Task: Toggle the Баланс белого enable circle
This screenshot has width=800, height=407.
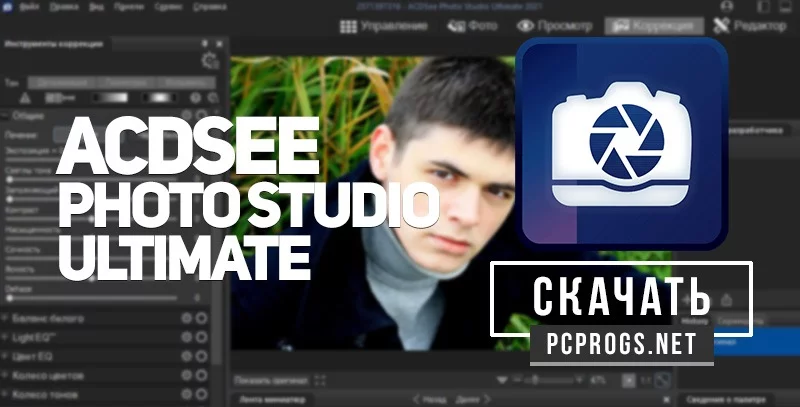Action: click(x=202, y=318)
